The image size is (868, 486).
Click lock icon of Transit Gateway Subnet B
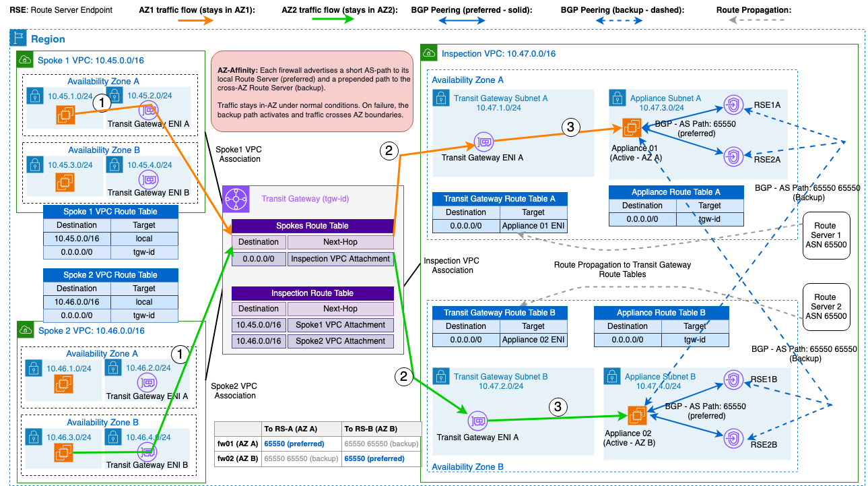[x=441, y=377]
